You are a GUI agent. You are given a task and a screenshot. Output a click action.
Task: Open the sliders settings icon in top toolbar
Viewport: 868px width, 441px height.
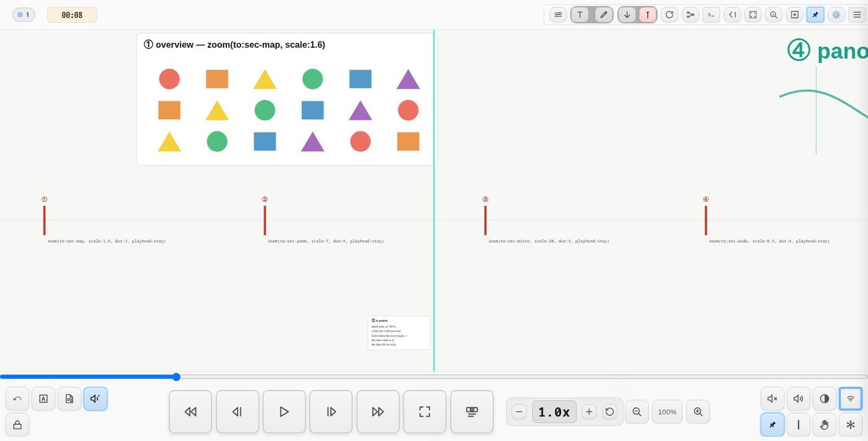558,15
